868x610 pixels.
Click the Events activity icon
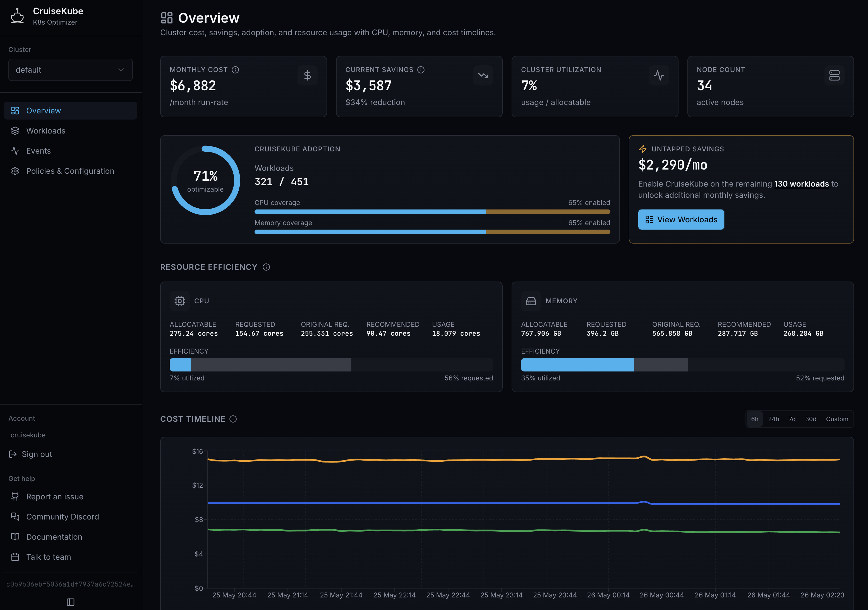tap(15, 151)
